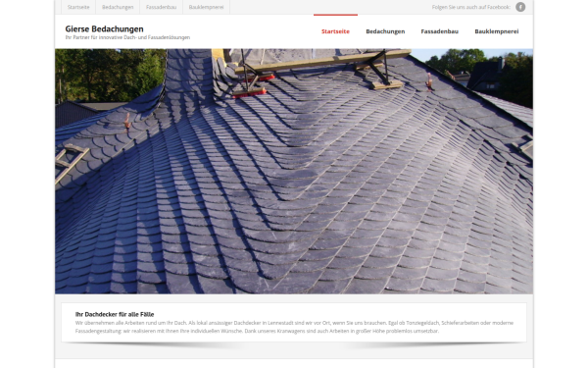Click Startseite in the top utility bar
This screenshot has height=368, width=588.
pos(78,7)
